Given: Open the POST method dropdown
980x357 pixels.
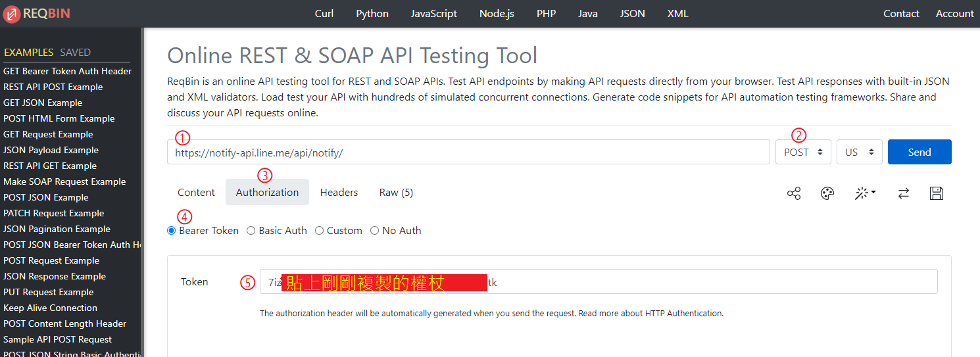Looking at the screenshot, I should pyautogui.click(x=803, y=152).
